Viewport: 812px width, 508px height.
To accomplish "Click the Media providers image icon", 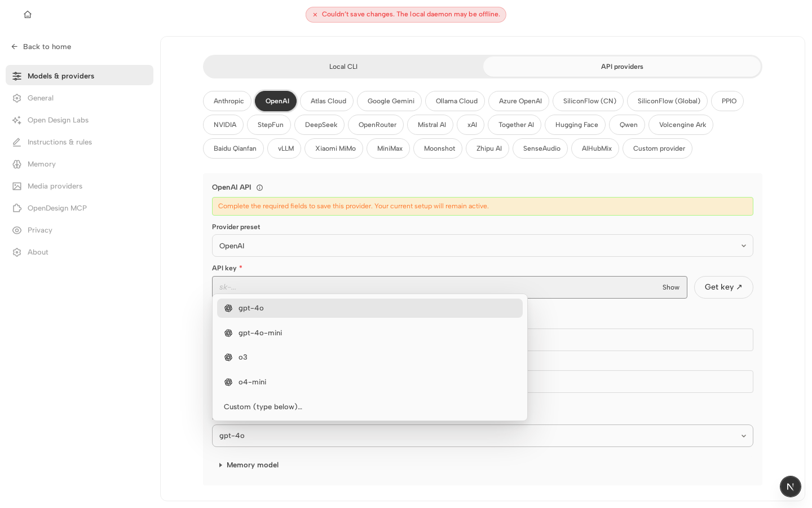I will pos(17,186).
